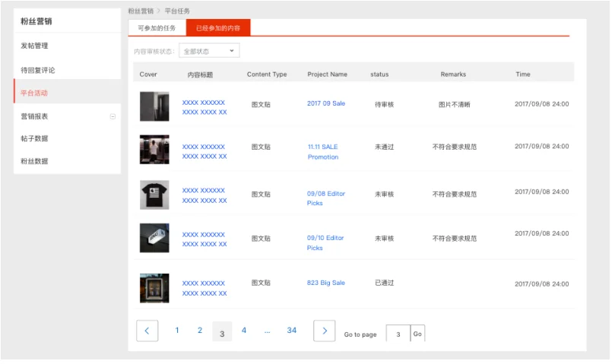Click cover thumbnail of 11.11 SALE row

point(154,150)
